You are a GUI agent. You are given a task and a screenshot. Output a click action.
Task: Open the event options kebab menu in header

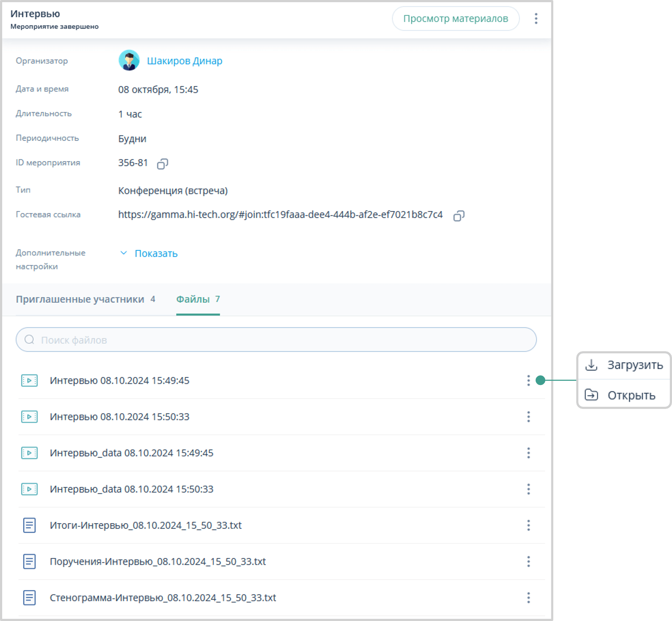[x=536, y=19]
